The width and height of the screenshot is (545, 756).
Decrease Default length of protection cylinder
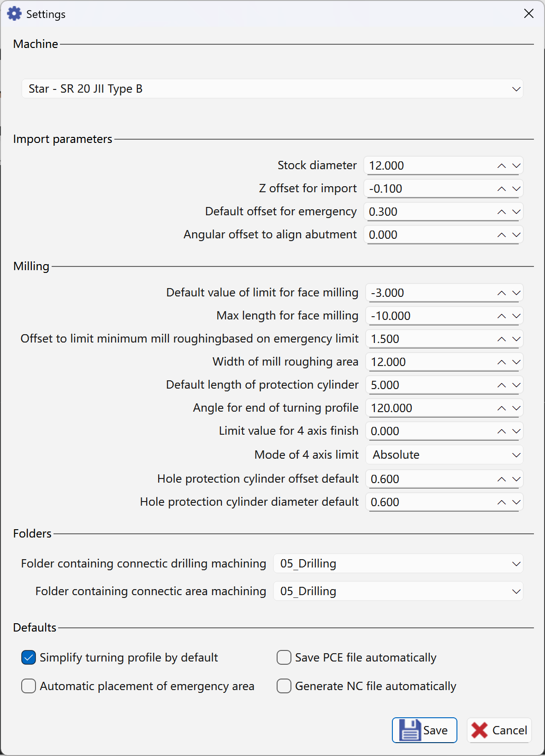(x=516, y=385)
